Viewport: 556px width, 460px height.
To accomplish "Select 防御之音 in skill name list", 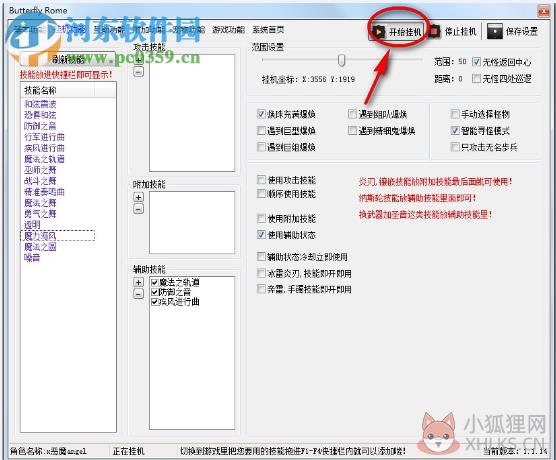I will (40, 126).
